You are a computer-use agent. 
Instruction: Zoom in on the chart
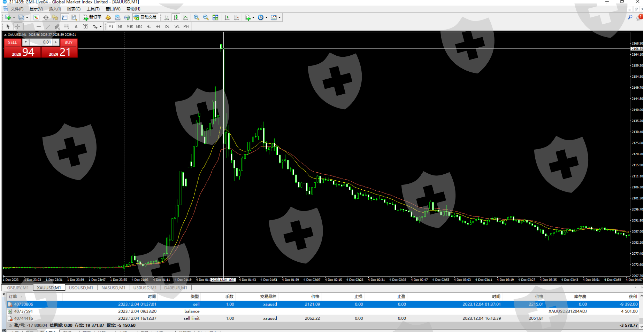(x=197, y=17)
